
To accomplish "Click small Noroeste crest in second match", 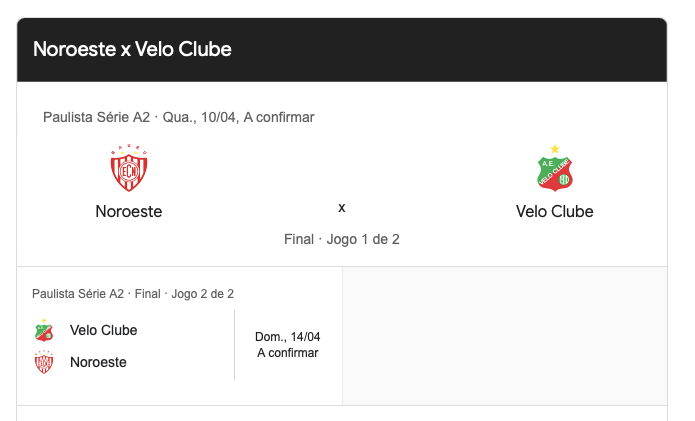I will tap(44, 363).
